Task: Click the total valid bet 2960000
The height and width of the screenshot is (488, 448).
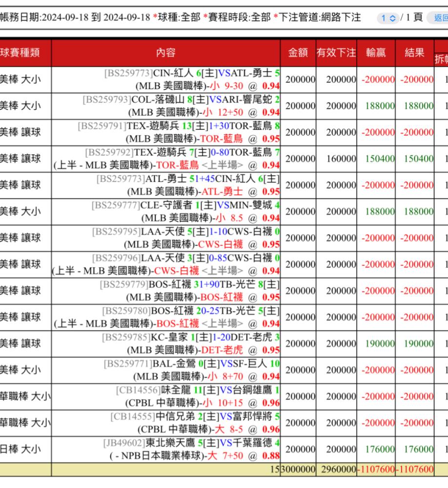Action: pos(339,469)
